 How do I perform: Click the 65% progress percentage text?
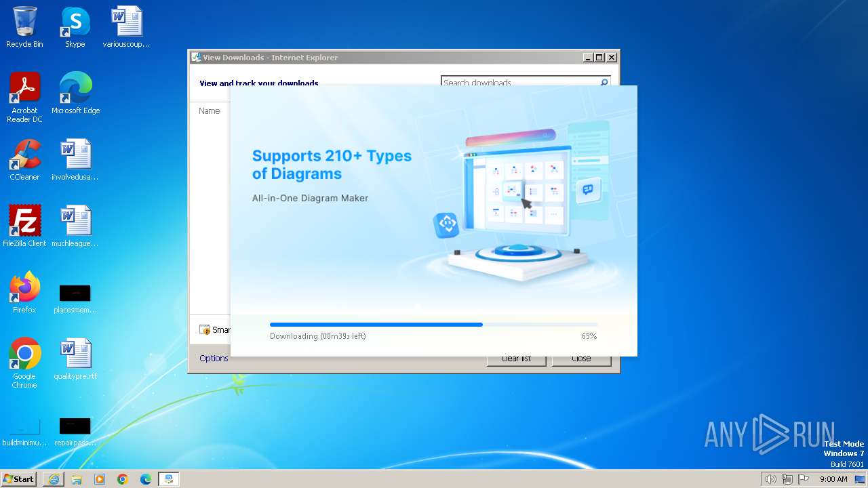pos(589,336)
